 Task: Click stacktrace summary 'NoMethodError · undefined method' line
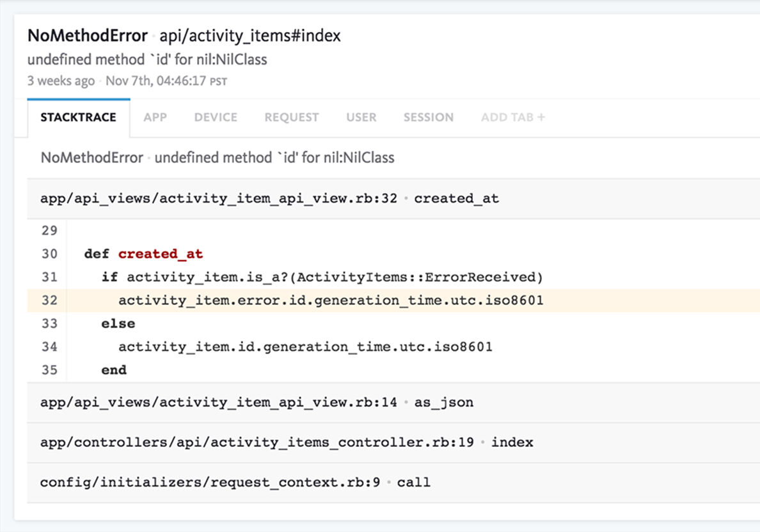click(218, 158)
